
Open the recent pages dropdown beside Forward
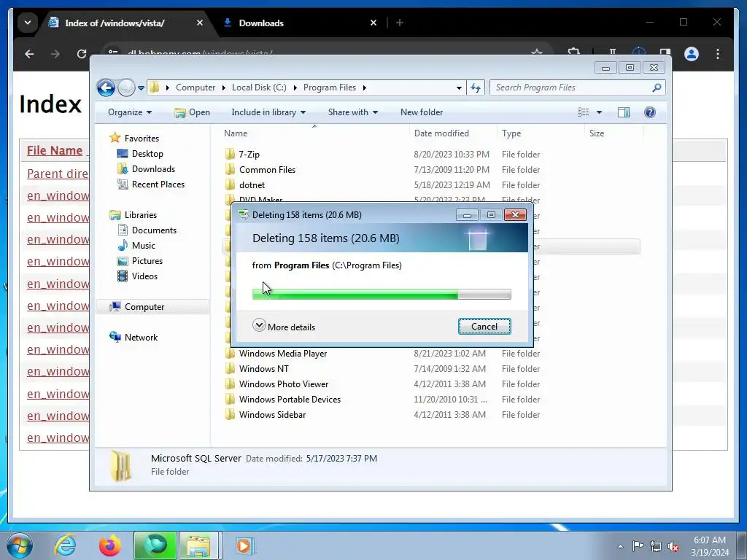click(141, 88)
